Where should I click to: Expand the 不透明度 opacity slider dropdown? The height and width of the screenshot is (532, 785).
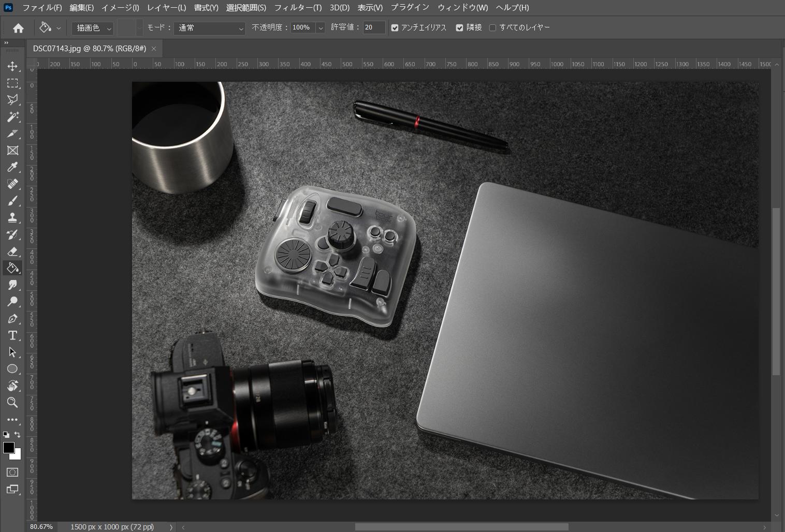(321, 28)
